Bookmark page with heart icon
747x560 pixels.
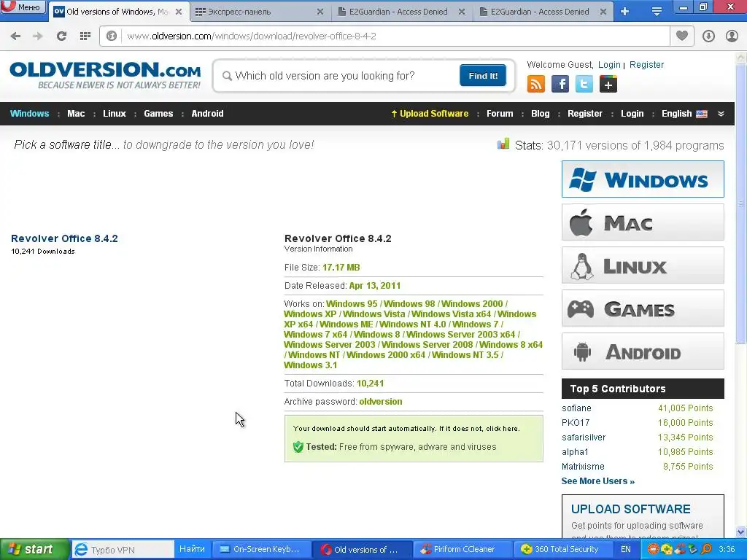pos(682,36)
